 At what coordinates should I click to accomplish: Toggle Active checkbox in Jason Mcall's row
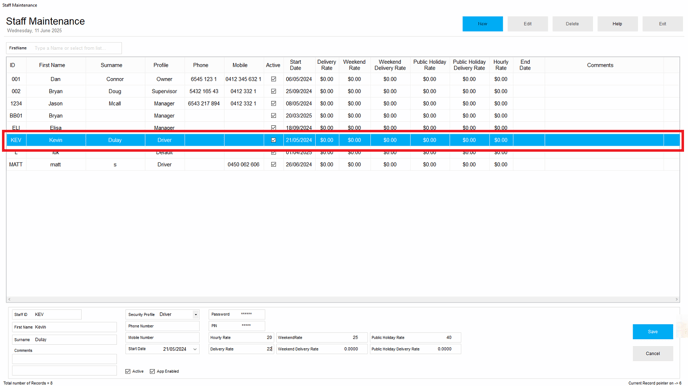[x=273, y=104]
